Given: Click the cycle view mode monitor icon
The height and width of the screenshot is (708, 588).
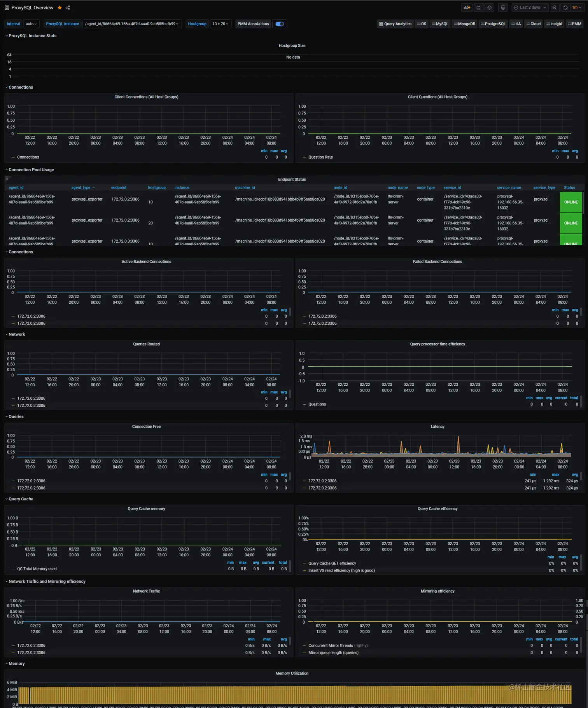Looking at the screenshot, I should [x=503, y=7].
